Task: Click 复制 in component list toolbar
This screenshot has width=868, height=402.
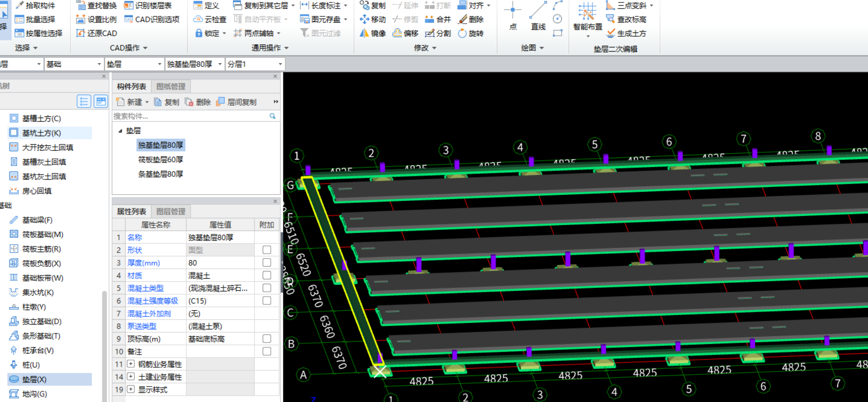Action: coord(167,102)
